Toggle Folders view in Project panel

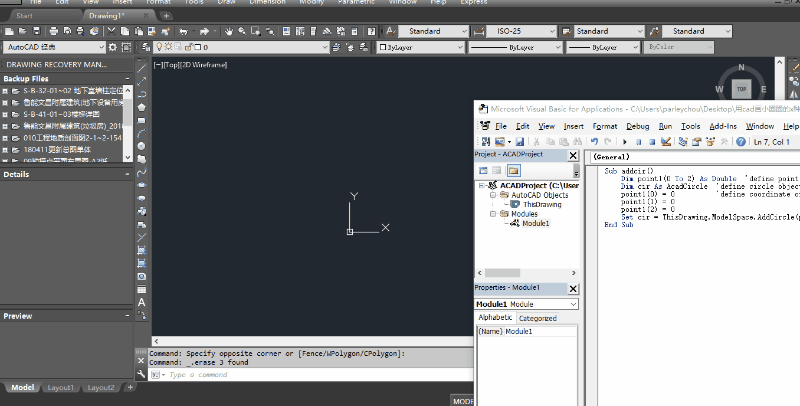point(514,170)
